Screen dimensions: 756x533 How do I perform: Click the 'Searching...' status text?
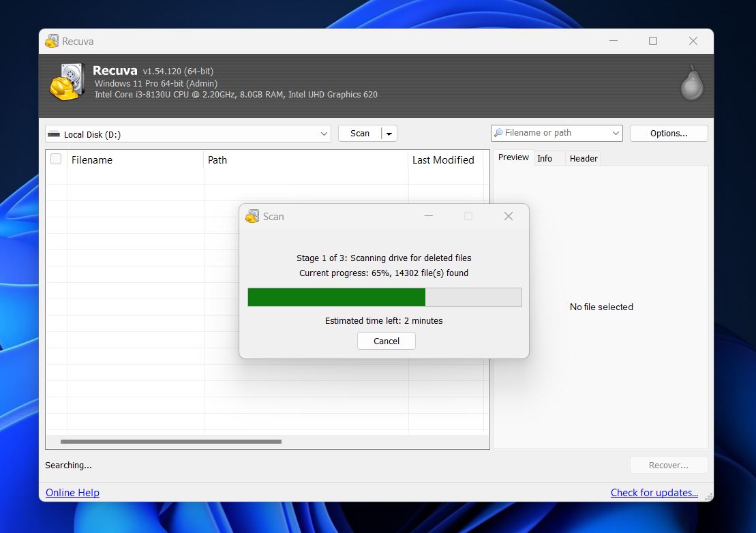68,465
